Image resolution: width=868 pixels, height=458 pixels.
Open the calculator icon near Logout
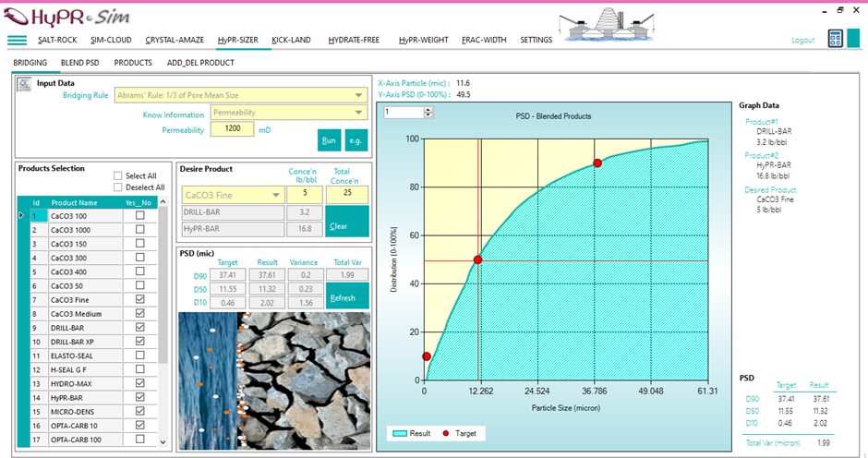(x=835, y=38)
